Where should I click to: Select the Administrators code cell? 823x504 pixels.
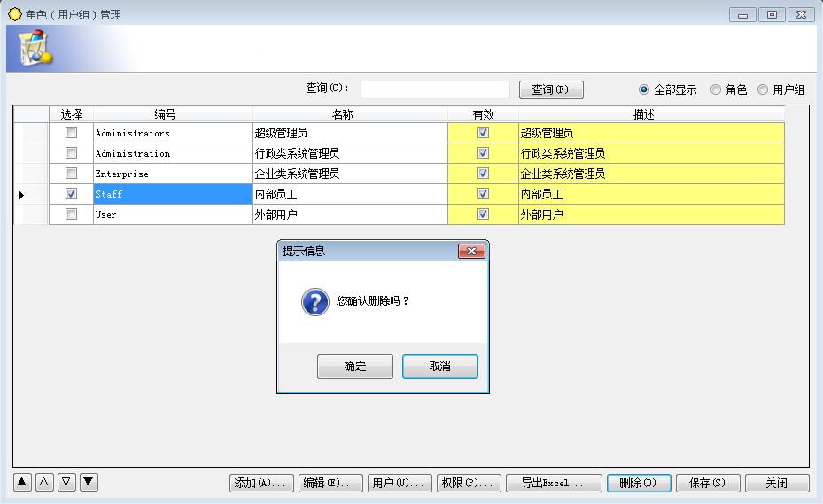[x=173, y=133]
